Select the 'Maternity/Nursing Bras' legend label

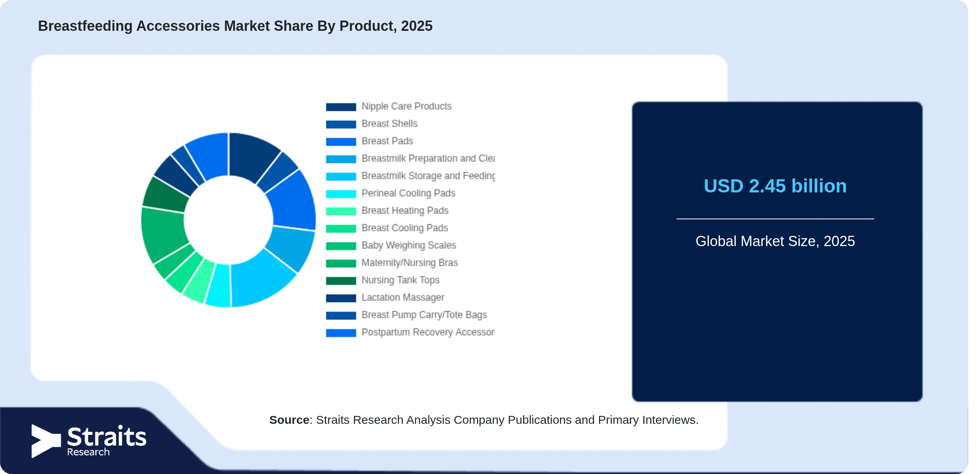(x=409, y=263)
